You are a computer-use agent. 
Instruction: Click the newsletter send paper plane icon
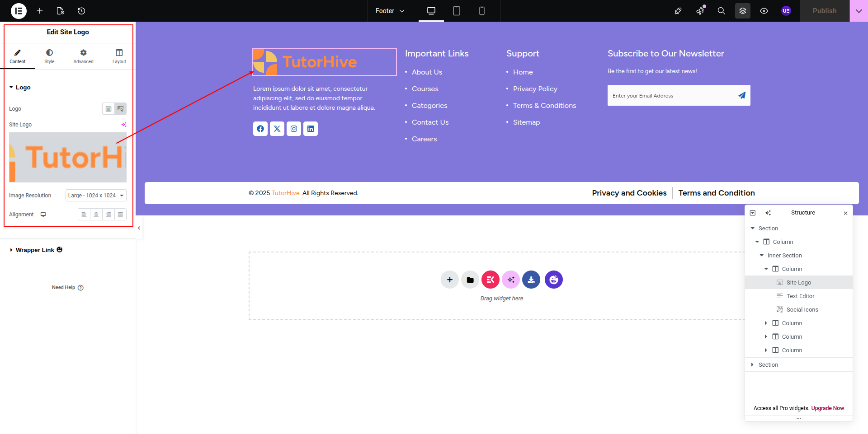[x=741, y=95]
